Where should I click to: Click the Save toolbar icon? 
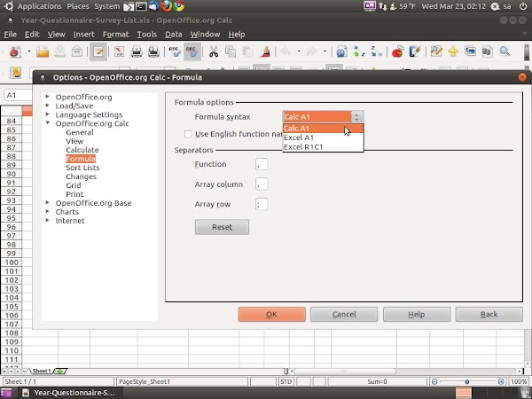[x=60, y=52]
